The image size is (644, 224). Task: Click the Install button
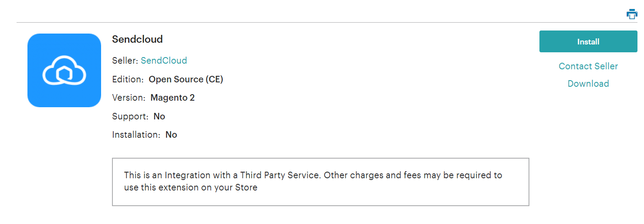coord(588,41)
